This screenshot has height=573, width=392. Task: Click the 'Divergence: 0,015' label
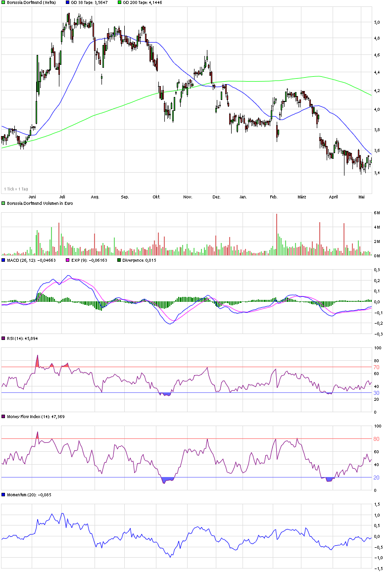(x=139, y=260)
